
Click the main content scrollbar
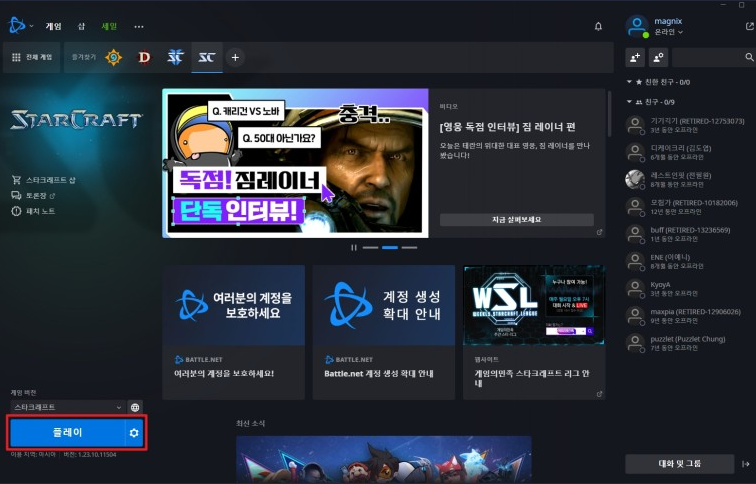coord(609,114)
